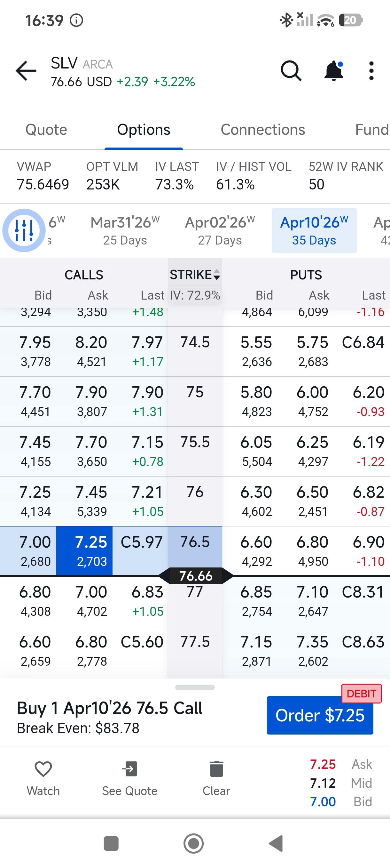The image size is (390, 868).
Task: Tap the DEBIT badge
Action: (362, 694)
